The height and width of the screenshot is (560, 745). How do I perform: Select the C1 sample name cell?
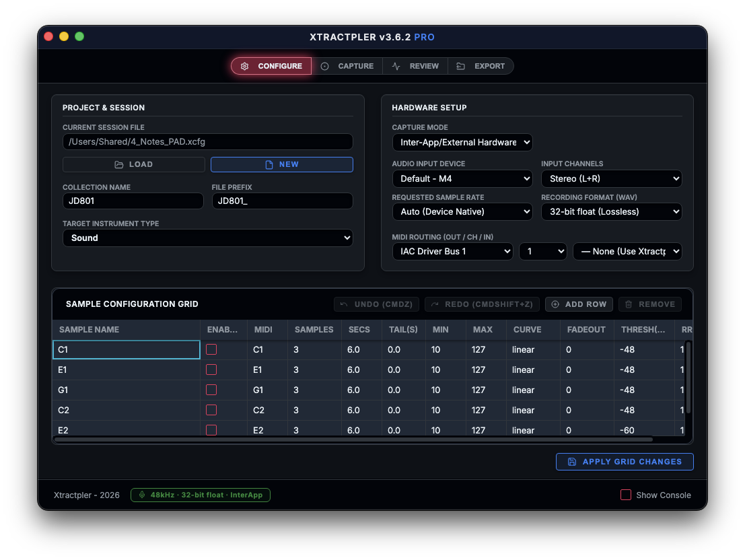pos(127,349)
